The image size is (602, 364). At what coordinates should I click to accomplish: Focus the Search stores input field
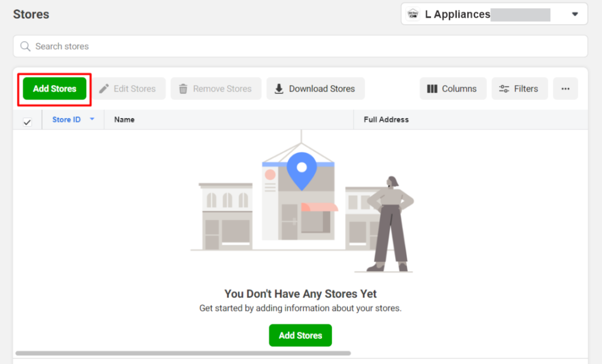(300, 46)
